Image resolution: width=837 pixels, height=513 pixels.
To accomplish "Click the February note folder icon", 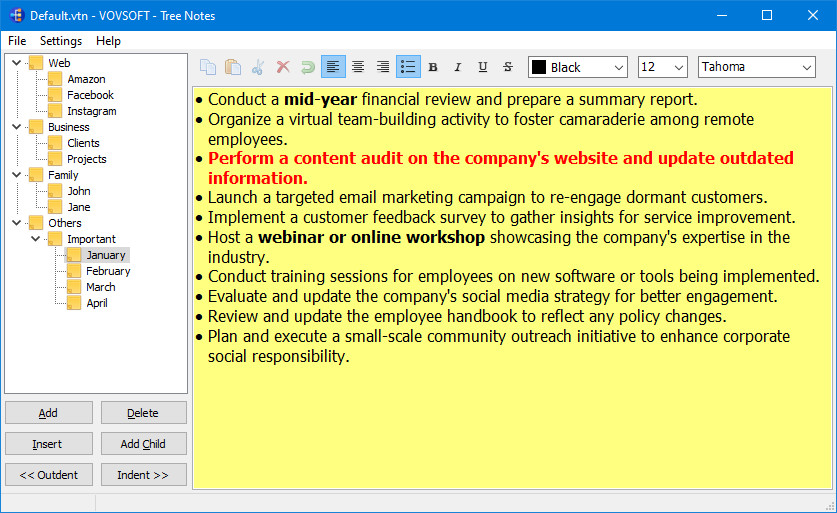I will pyautogui.click(x=74, y=271).
